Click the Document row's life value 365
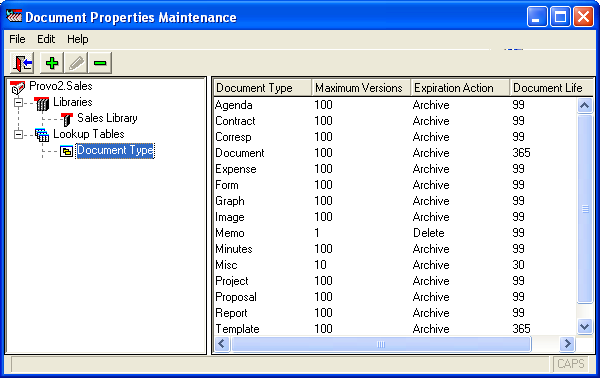The width and height of the screenshot is (600, 378). coord(522,153)
